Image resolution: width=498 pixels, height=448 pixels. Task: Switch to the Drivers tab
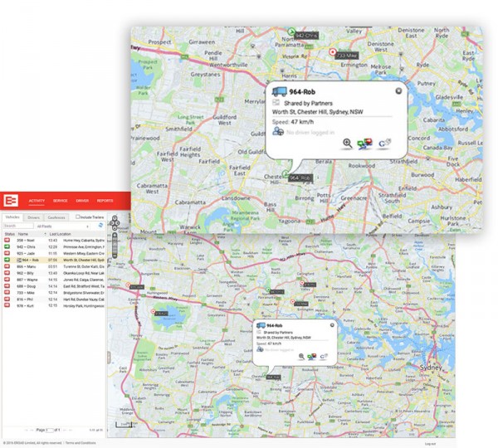(34, 217)
